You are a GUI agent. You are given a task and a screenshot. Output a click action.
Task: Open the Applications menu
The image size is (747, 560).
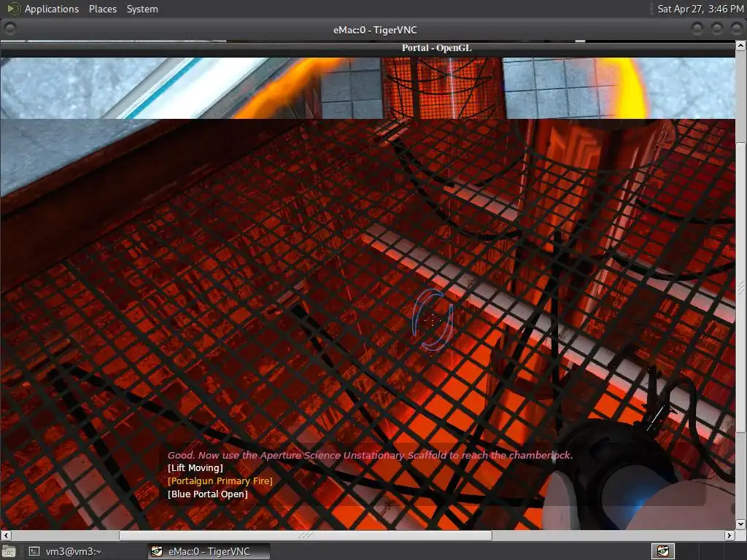pos(52,9)
